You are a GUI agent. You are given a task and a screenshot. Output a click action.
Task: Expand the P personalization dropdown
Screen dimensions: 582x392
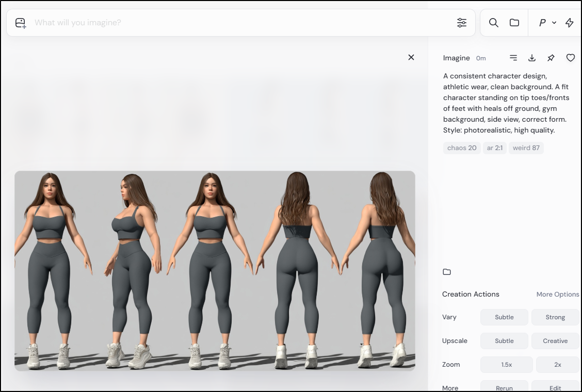tap(547, 23)
